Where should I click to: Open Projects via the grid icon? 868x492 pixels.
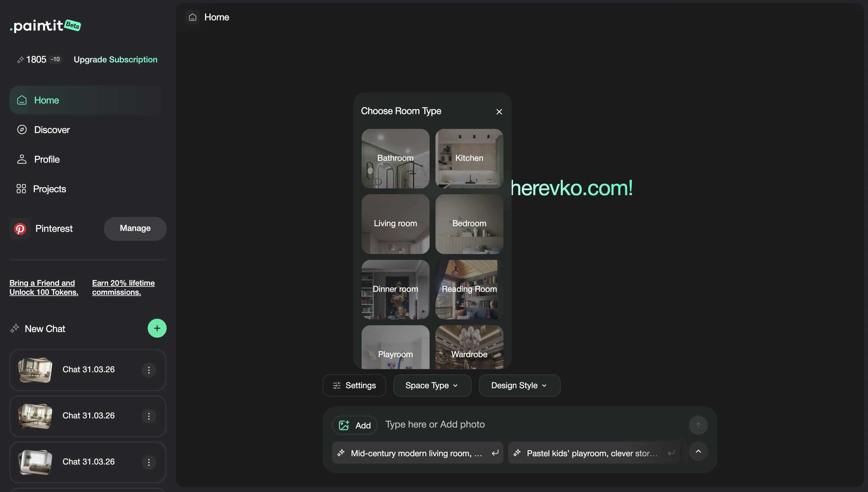click(21, 189)
